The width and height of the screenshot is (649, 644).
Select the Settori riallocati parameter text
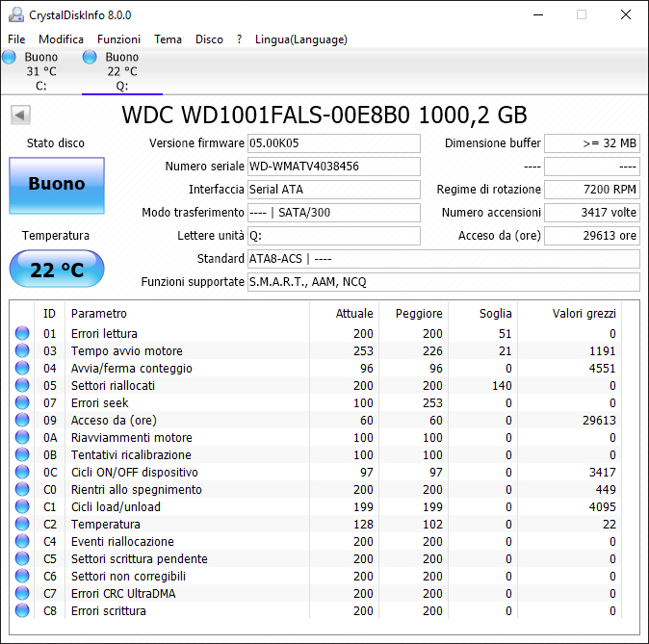tap(113, 386)
